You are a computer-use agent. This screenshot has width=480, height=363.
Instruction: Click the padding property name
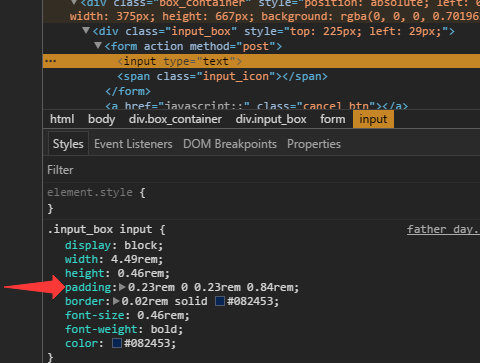pos(88,287)
